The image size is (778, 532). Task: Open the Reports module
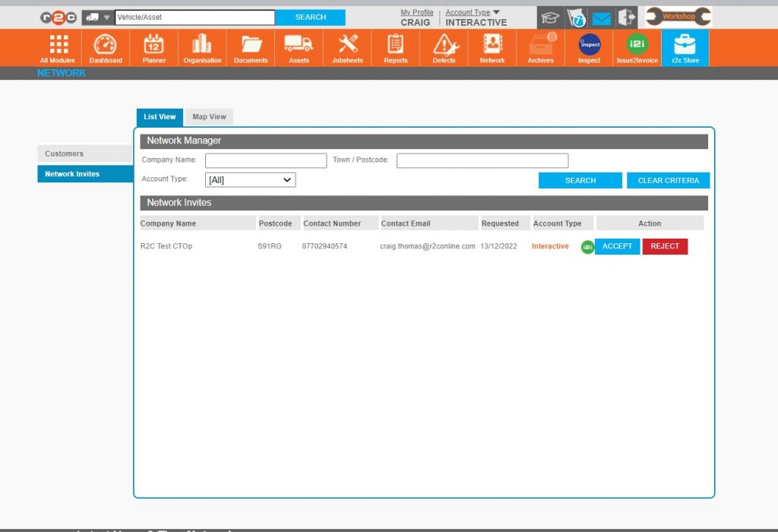tap(395, 47)
